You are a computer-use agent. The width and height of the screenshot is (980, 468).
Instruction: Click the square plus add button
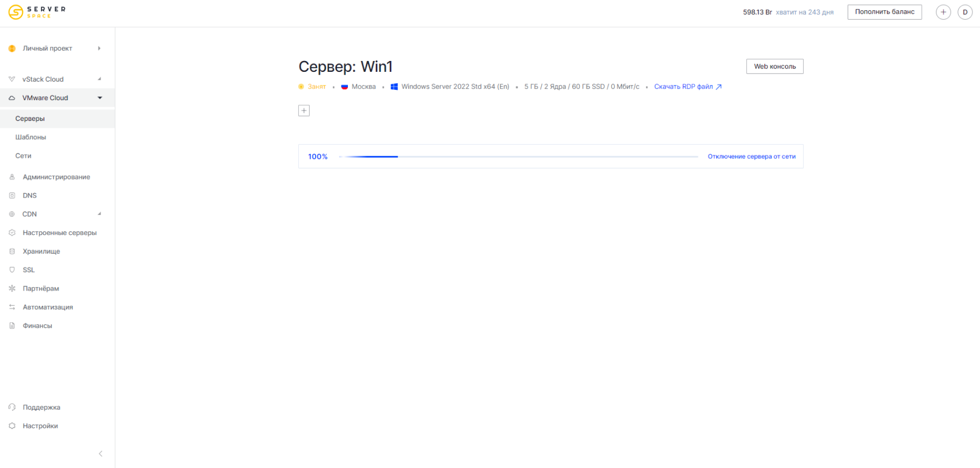[x=304, y=110]
